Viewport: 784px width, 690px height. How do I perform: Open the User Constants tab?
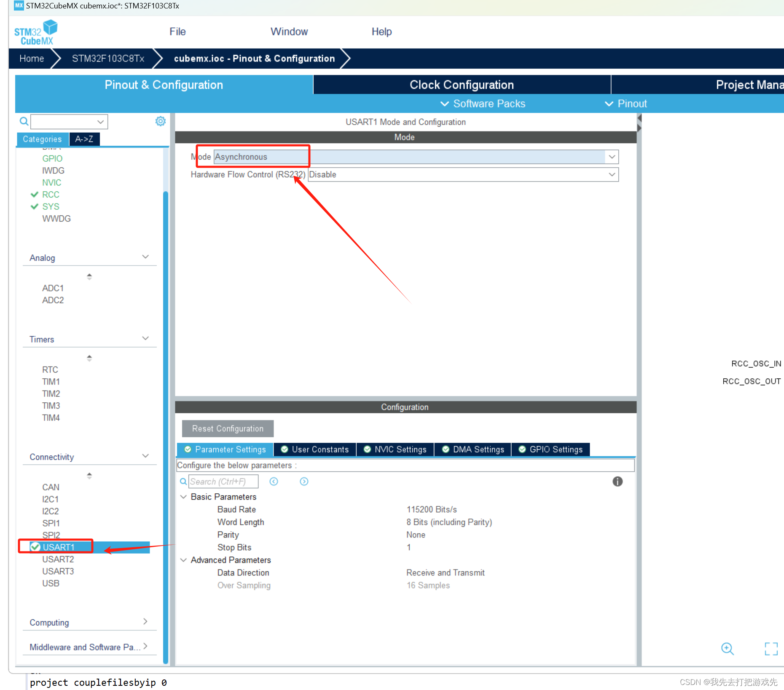tap(315, 449)
